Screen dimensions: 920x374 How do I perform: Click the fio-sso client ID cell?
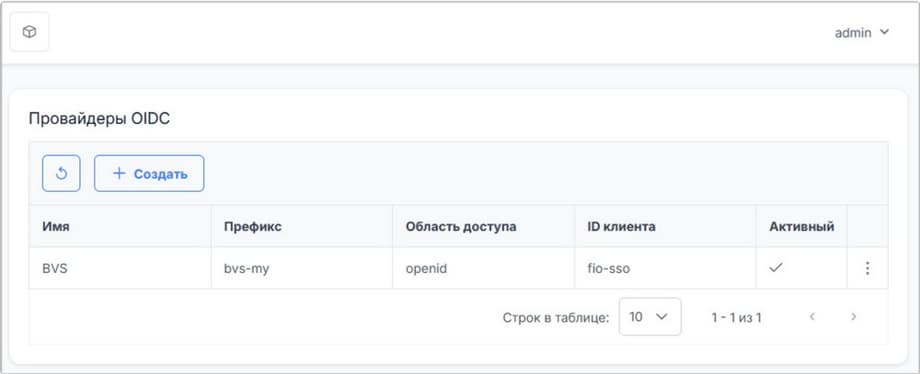click(665, 269)
